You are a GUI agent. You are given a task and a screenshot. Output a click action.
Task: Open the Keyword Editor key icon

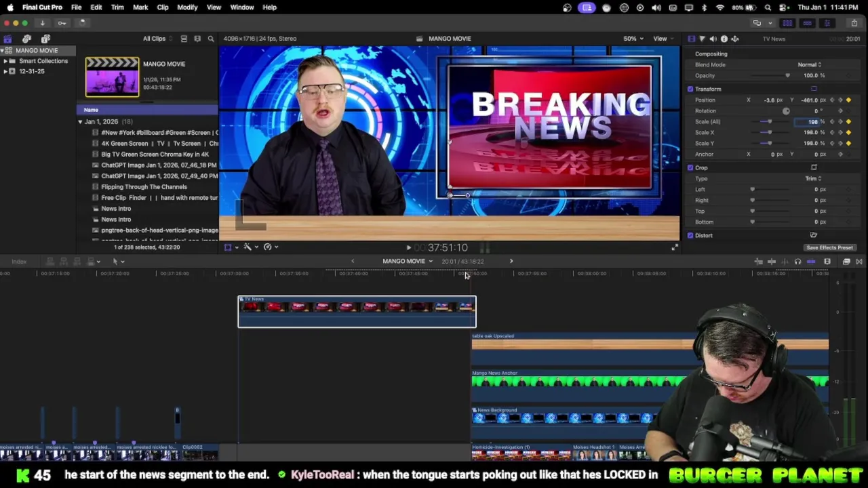tap(62, 23)
